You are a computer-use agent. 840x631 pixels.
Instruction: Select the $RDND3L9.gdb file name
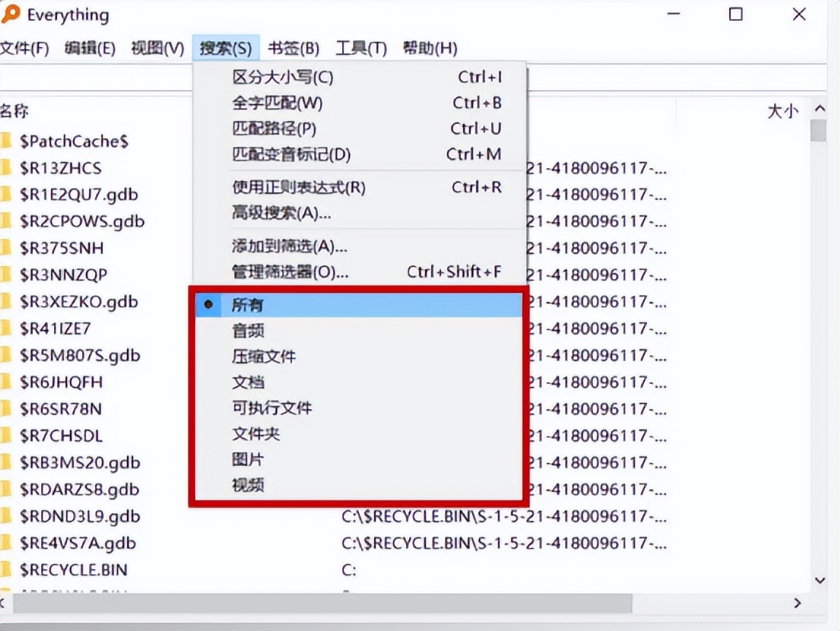point(80,516)
